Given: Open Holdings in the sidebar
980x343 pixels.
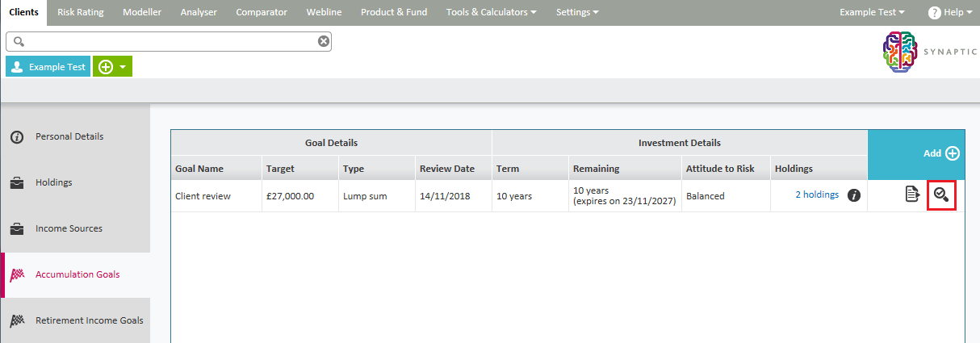Looking at the screenshot, I should coord(75,183).
